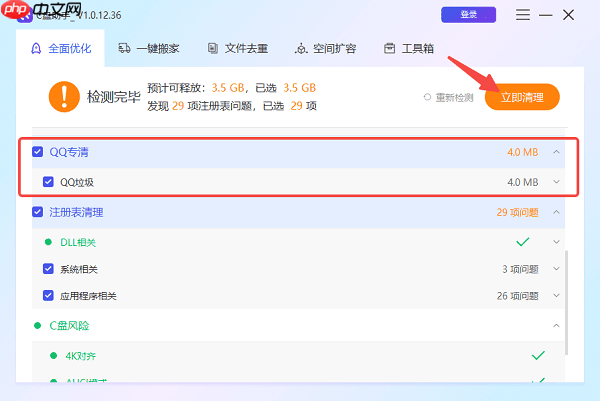Click the truck icon of 一键搬家
600x401 pixels.
(124, 48)
